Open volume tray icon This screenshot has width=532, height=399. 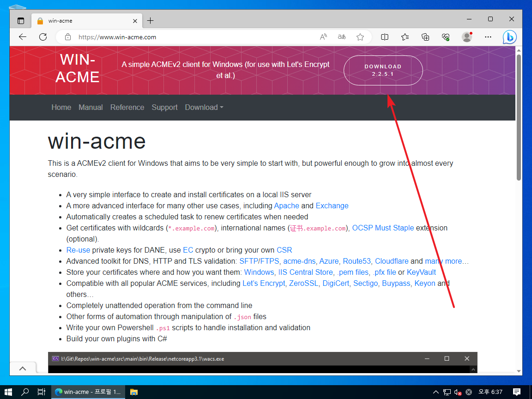[x=458, y=392]
